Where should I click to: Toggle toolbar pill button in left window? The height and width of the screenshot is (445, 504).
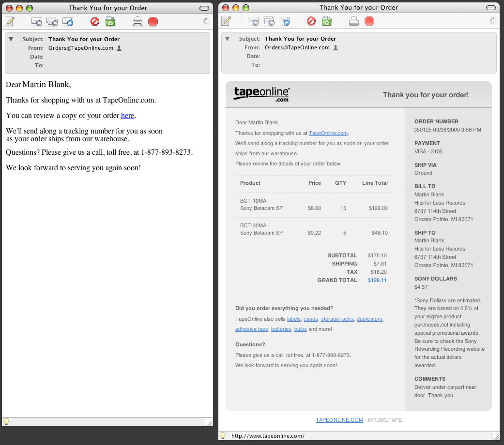pos(204,8)
